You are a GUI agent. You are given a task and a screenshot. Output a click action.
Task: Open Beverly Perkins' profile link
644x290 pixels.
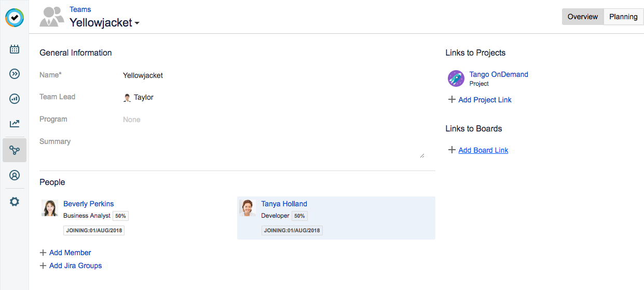pos(88,204)
